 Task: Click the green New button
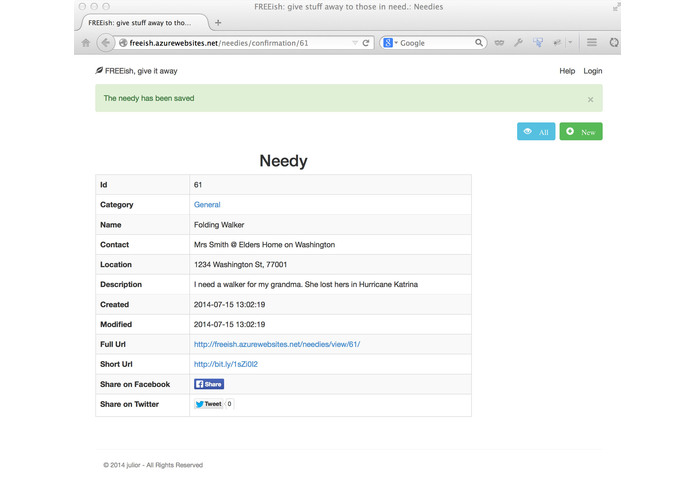581,132
